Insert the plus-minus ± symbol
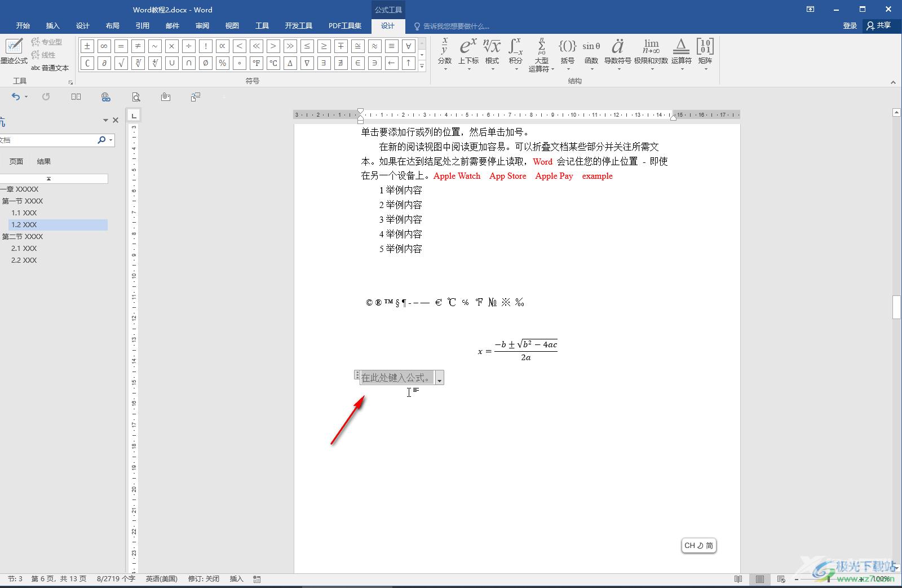Image resolution: width=902 pixels, height=588 pixels. click(x=87, y=46)
